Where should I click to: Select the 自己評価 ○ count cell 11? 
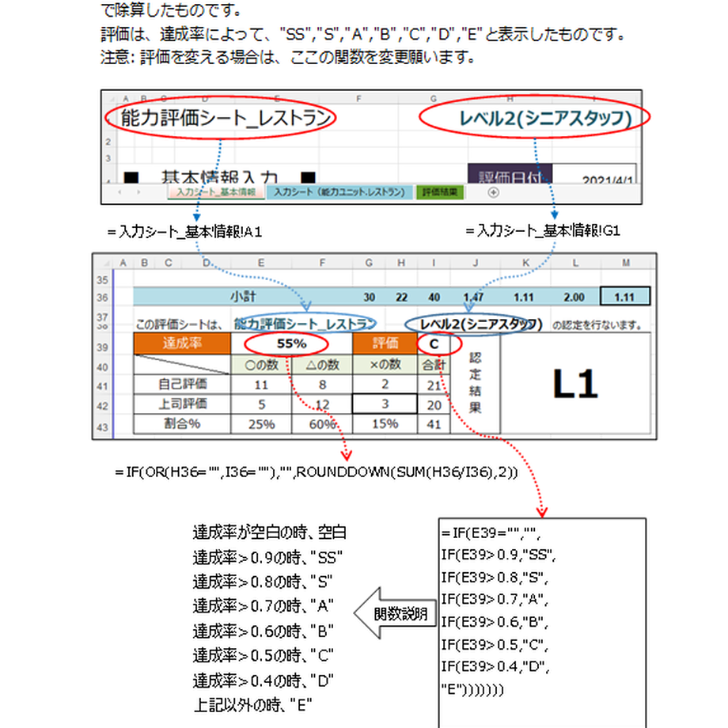pos(261,385)
